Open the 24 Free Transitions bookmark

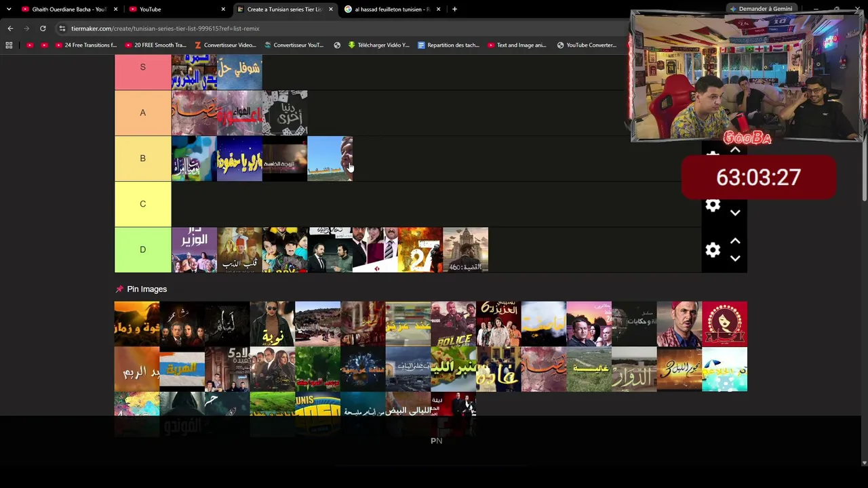pos(86,45)
